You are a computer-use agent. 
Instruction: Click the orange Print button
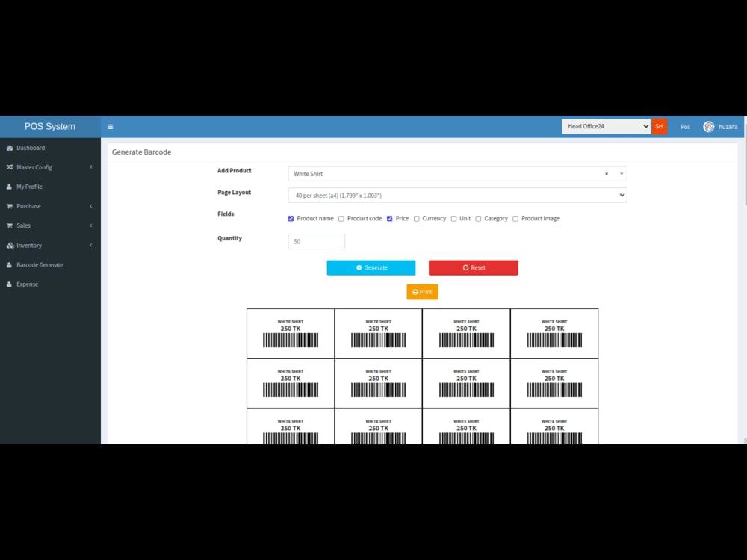[422, 292]
